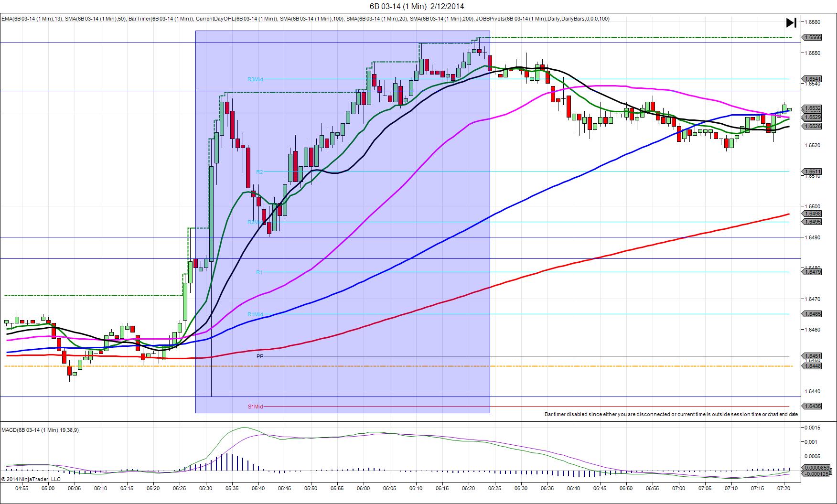Select the blue shaded rectangle region
This screenshot has width=837, height=504.
click(x=343, y=222)
